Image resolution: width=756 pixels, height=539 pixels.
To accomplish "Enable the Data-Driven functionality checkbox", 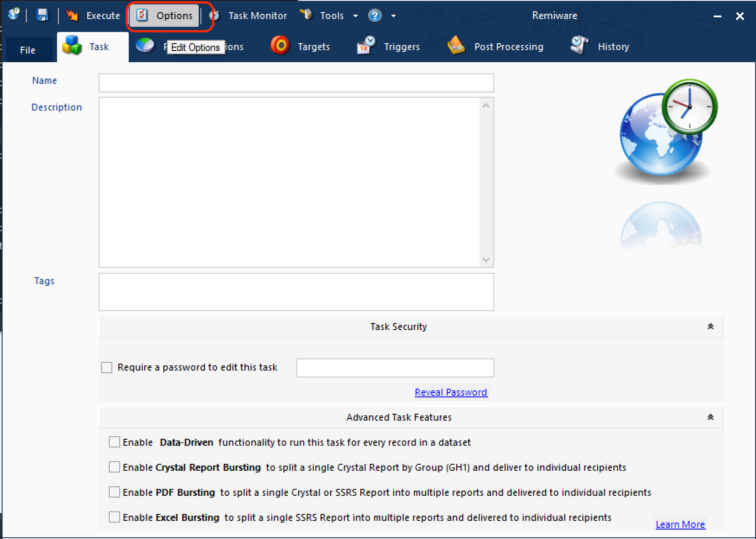I will (x=114, y=442).
